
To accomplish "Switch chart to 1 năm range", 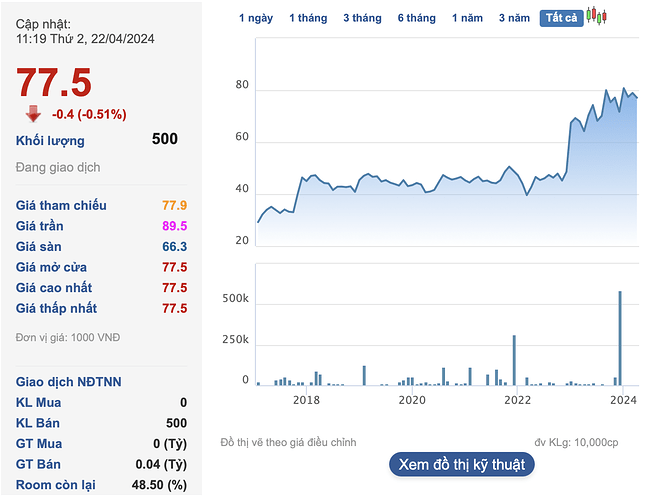I will (x=467, y=18).
